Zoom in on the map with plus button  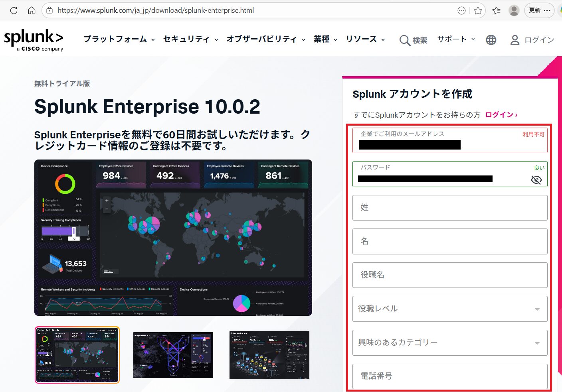coord(107,201)
